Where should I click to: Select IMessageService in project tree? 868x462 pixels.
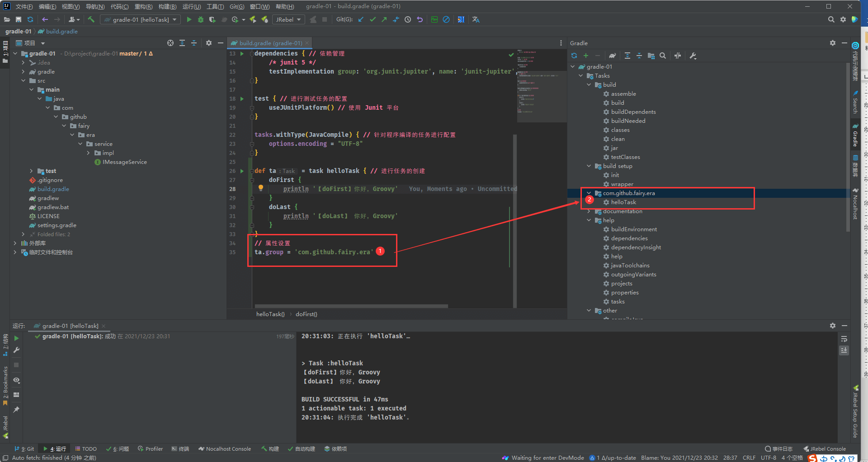pos(124,162)
